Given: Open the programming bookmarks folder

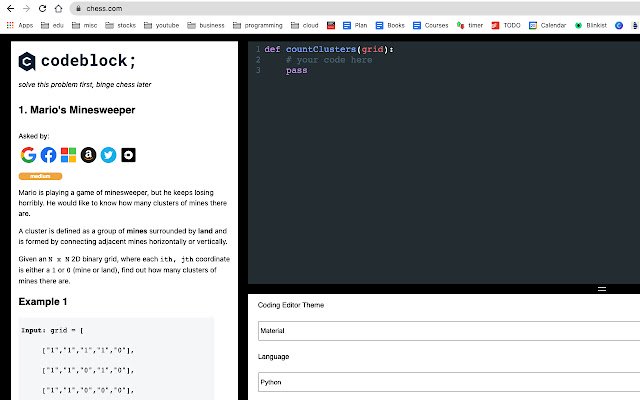Looking at the screenshot, I should click(x=260, y=23).
